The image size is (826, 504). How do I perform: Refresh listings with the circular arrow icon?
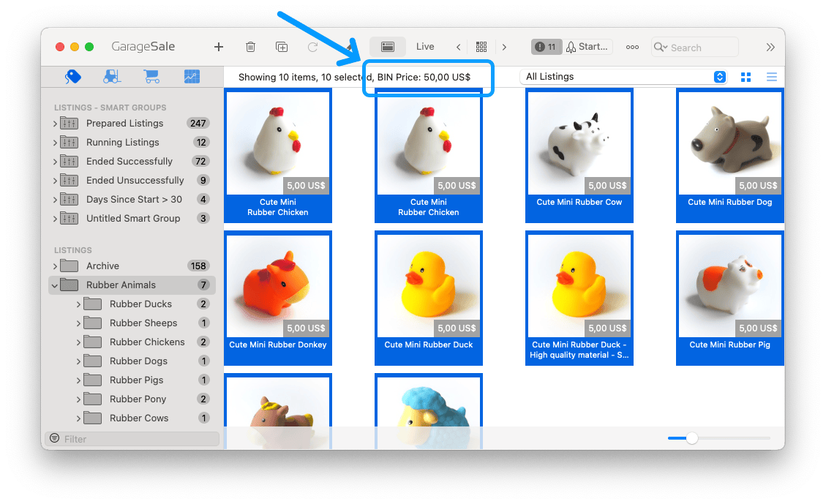click(x=313, y=47)
